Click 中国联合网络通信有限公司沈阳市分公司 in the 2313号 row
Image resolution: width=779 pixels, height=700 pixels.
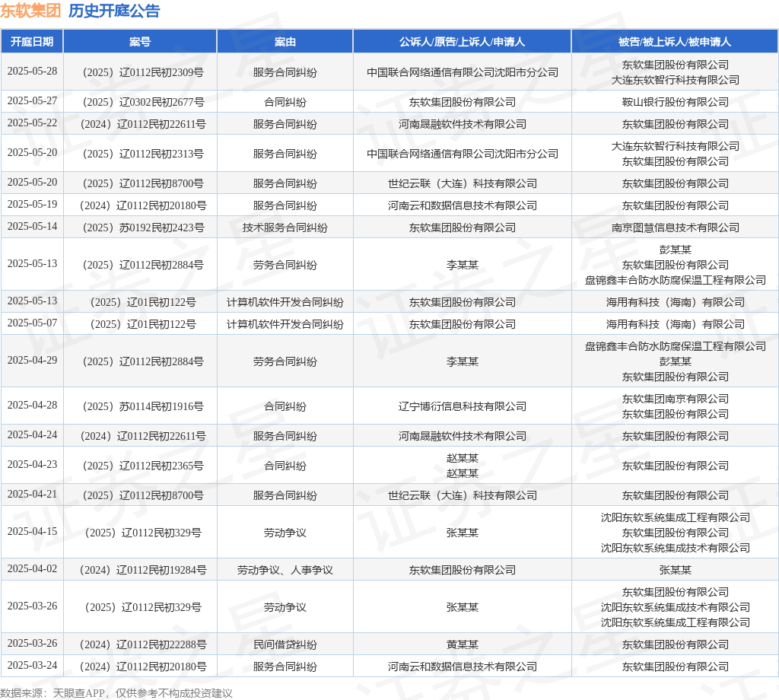pyautogui.click(x=462, y=154)
